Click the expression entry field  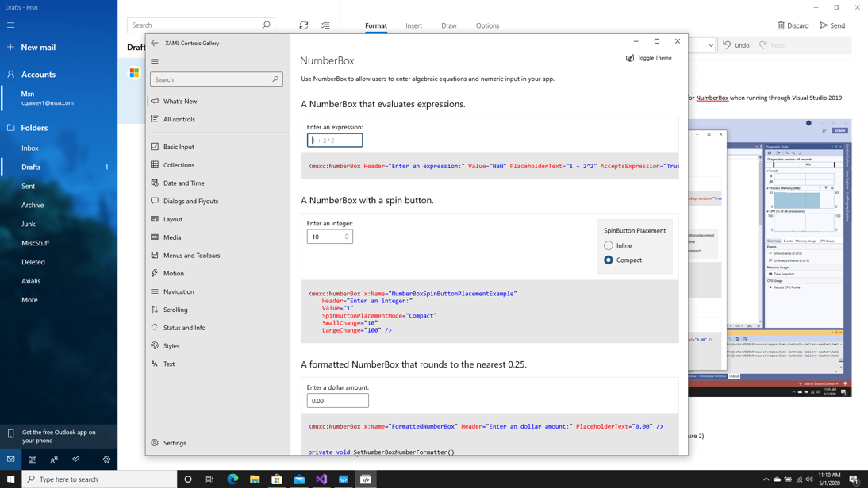pos(334,140)
